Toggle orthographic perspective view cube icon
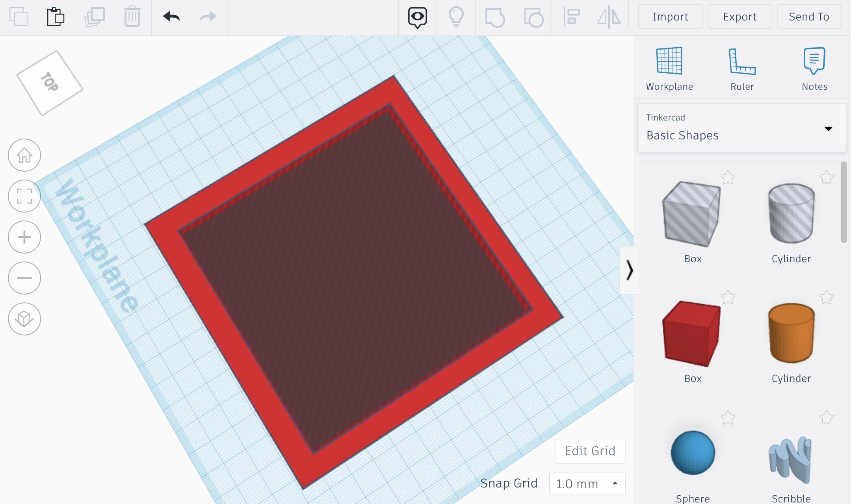This screenshot has height=504, width=851. (x=24, y=319)
